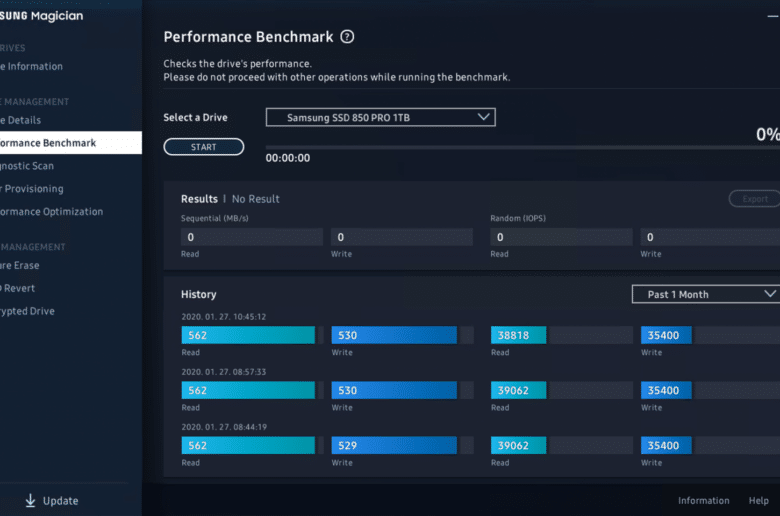This screenshot has height=516, width=780.
Task: Click sequential write bar 530 at 10:45:12
Action: [x=394, y=335]
